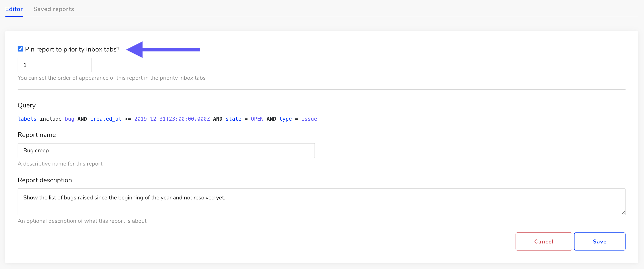Click 'A descriptive name for this report' hint
The height and width of the screenshot is (269, 644).
click(60, 164)
